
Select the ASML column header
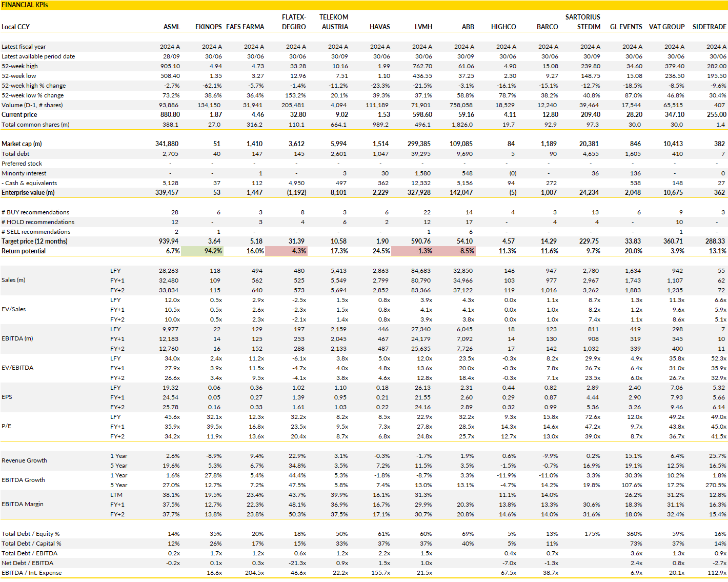tap(172, 27)
